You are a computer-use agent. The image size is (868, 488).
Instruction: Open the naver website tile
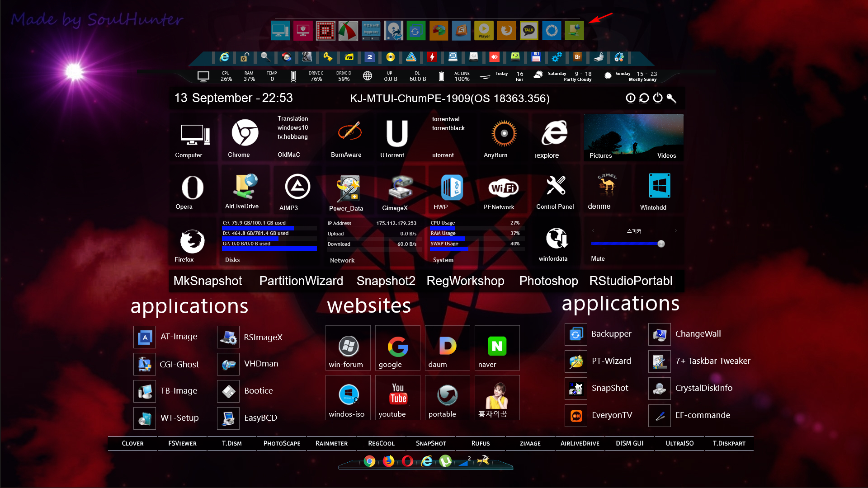[x=497, y=348]
